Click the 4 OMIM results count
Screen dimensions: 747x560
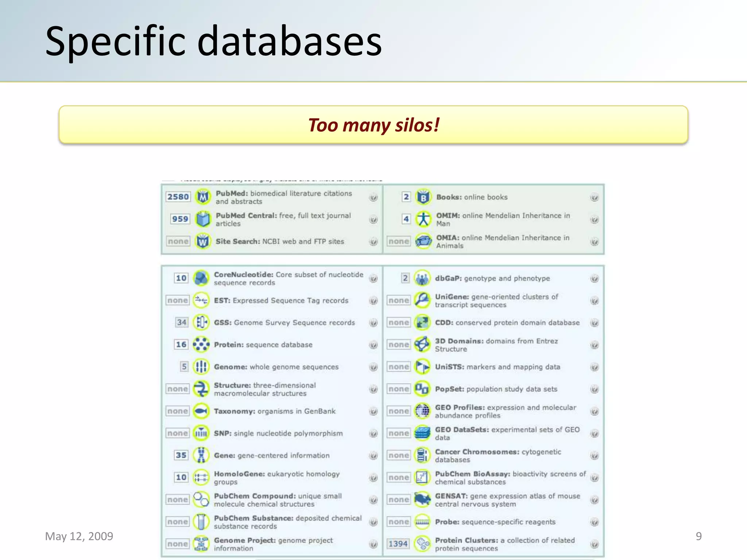click(406, 219)
